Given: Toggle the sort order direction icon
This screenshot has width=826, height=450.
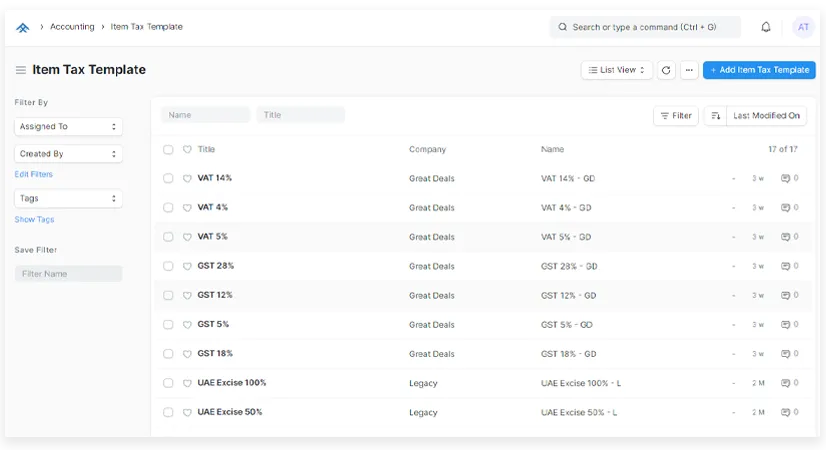Looking at the screenshot, I should 715,116.
